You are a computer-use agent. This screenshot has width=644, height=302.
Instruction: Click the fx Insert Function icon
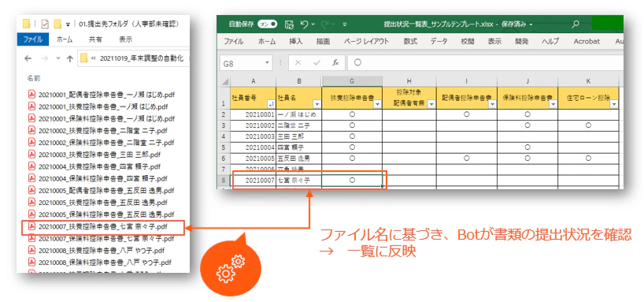pyautogui.click(x=335, y=62)
